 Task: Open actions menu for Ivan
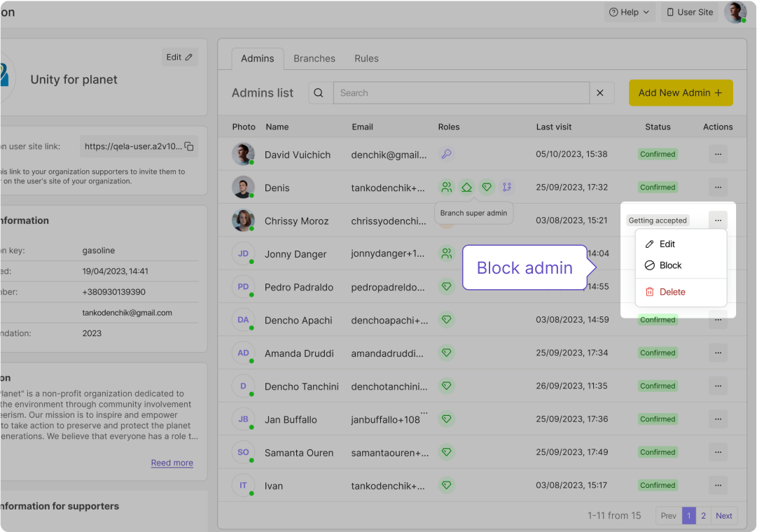[x=718, y=485]
